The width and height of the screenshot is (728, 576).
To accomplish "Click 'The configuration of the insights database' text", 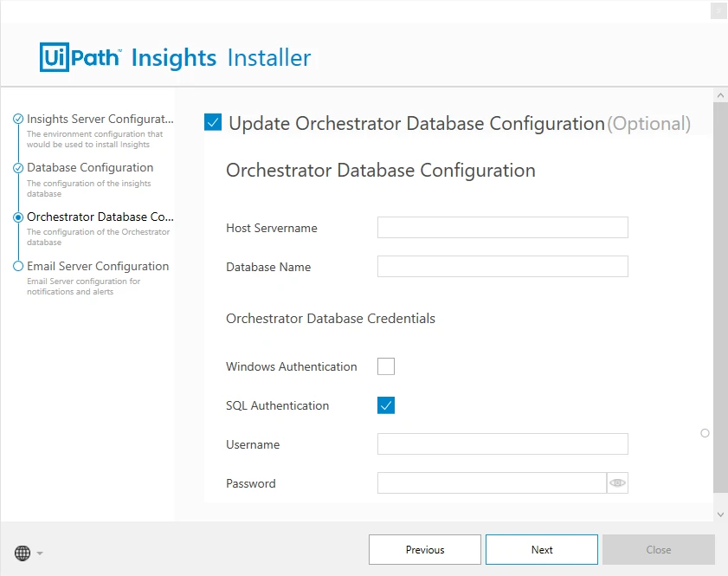I will click(88, 188).
